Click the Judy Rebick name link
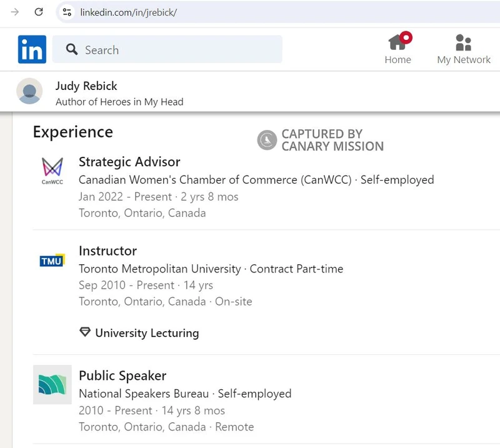500x448 pixels. pos(86,86)
